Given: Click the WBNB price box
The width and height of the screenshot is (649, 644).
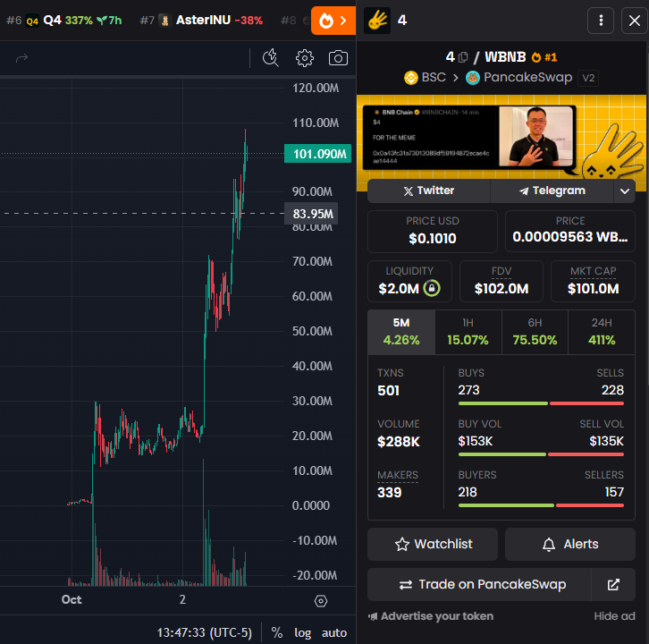Looking at the screenshot, I should pyautogui.click(x=570, y=231).
